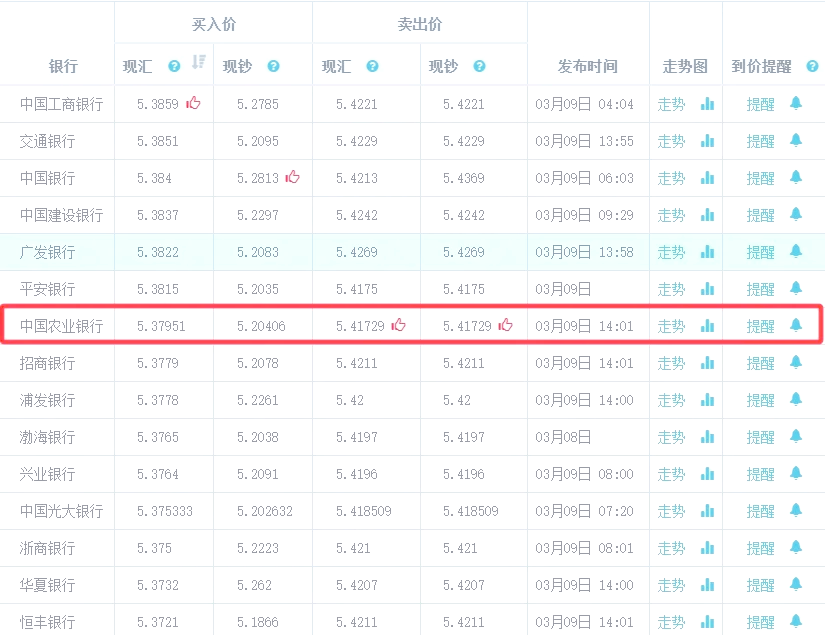The height and width of the screenshot is (635, 825).
Task: Click help icon beside 到价提醒 header
Action: click(812, 66)
